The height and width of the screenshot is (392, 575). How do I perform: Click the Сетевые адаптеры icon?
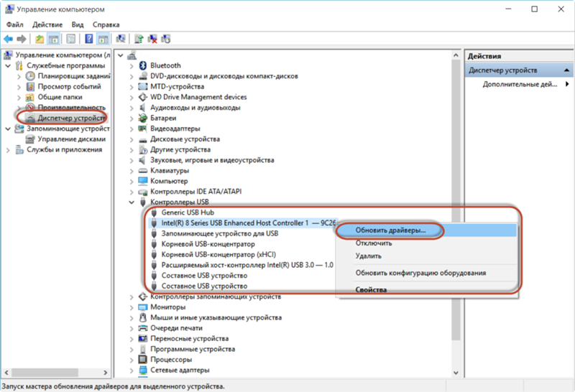coord(142,370)
